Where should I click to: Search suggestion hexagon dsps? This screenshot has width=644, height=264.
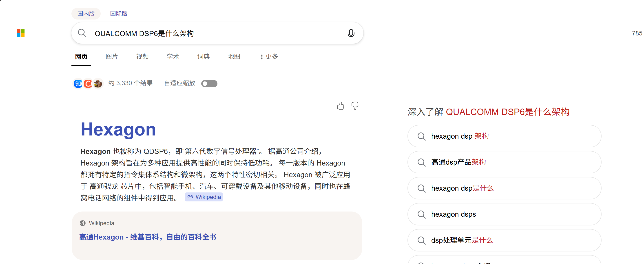[x=504, y=214]
